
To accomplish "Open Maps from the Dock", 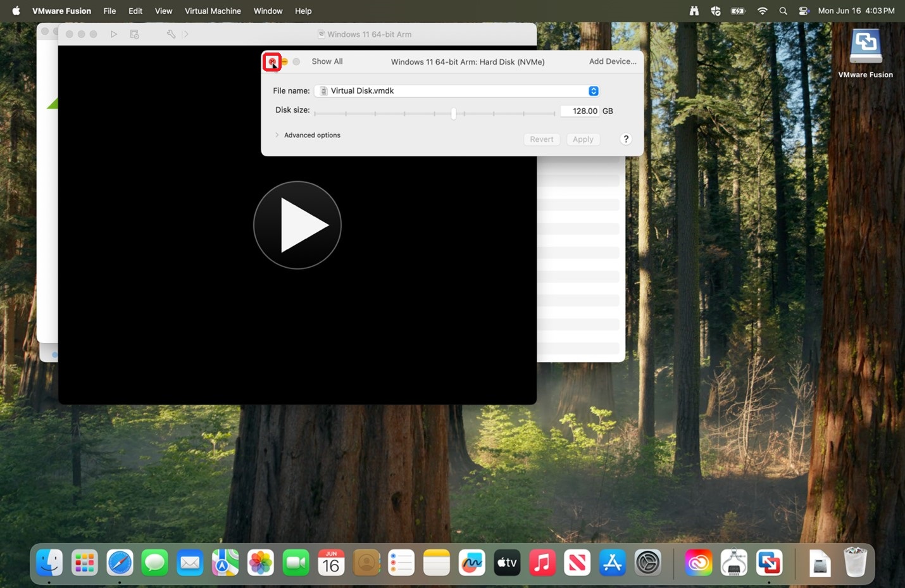I will click(225, 562).
